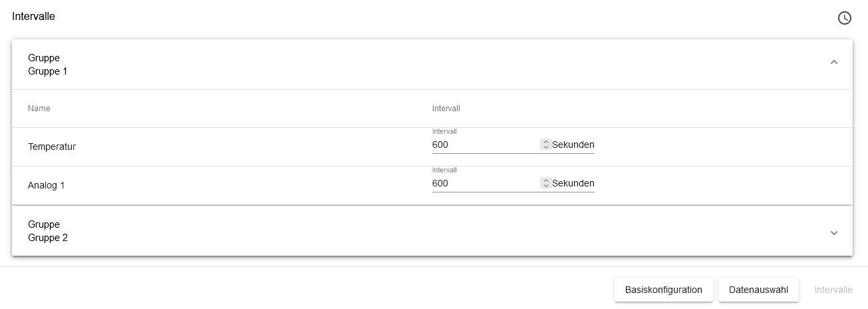Click Sekunden unit in Temperatur row
Viewport: 868px width, 309px height.
click(573, 145)
